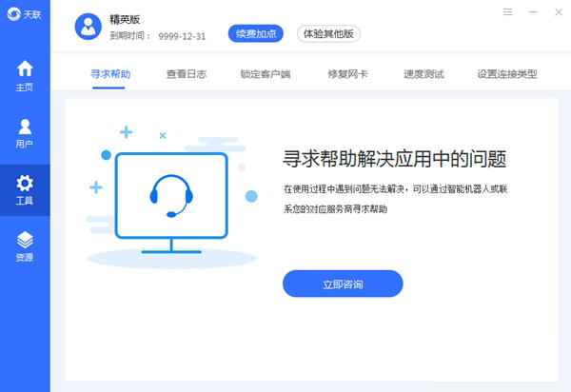Open the 主页 home icon in sidebar
Viewport: 571px width, 392px height.
[x=25, y=69]
